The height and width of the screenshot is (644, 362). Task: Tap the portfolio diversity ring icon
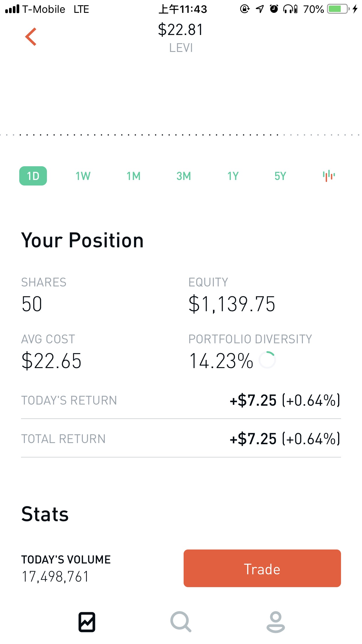267,360
